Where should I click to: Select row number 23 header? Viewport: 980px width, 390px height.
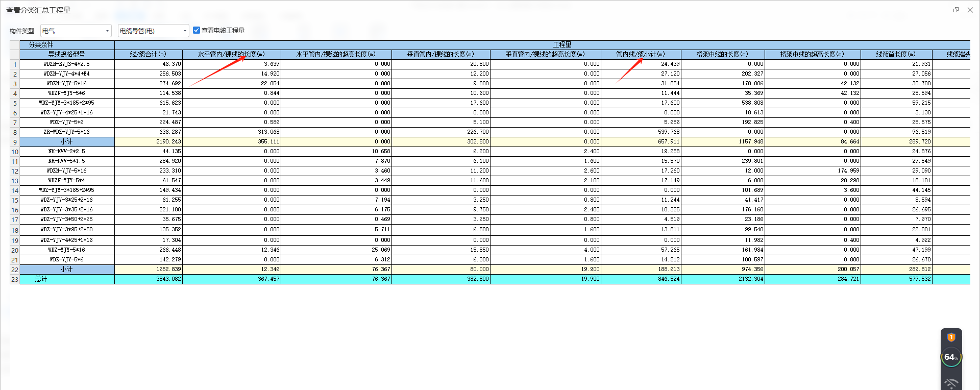coord(15,279)
